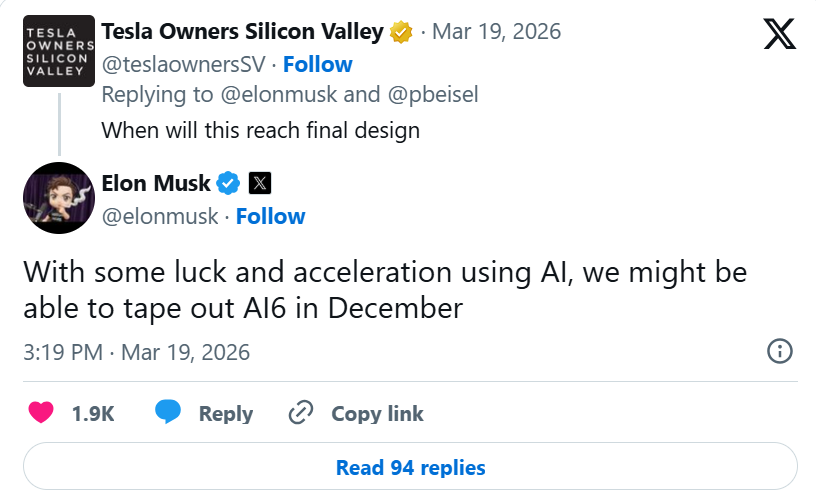Click the gold verified badge

pos(402,32)
